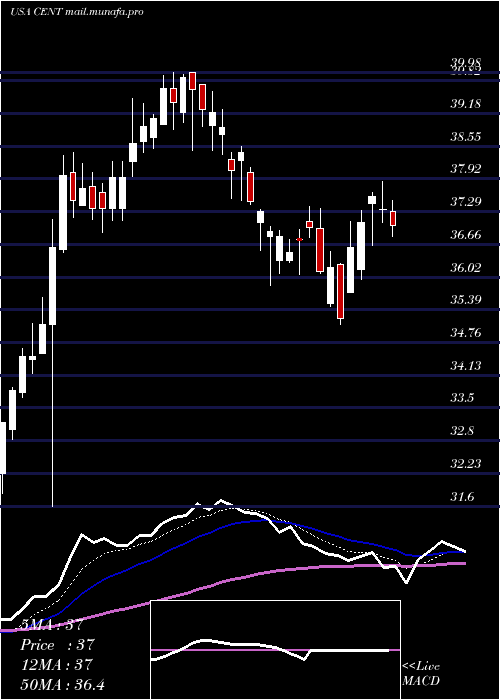This screenshot has height=700, width=500.
Task: Click the 'Price : 37' legend text
Action: (58, 645)
